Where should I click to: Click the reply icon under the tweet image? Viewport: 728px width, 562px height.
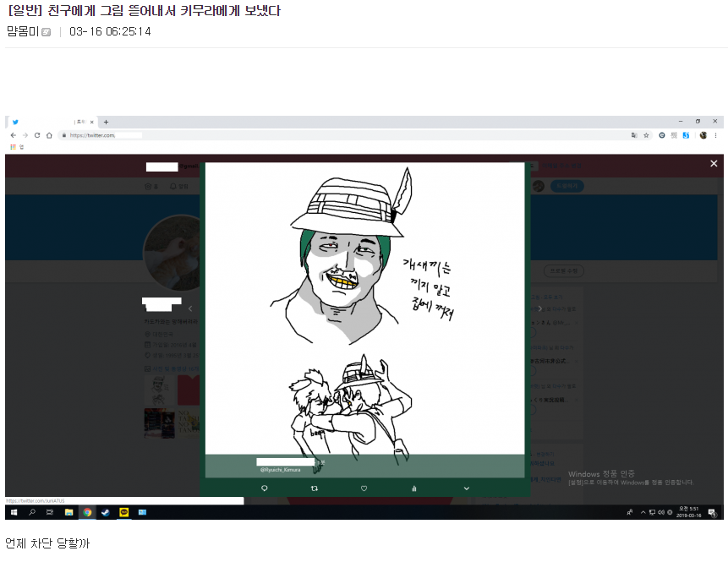[x=265, y=488]
